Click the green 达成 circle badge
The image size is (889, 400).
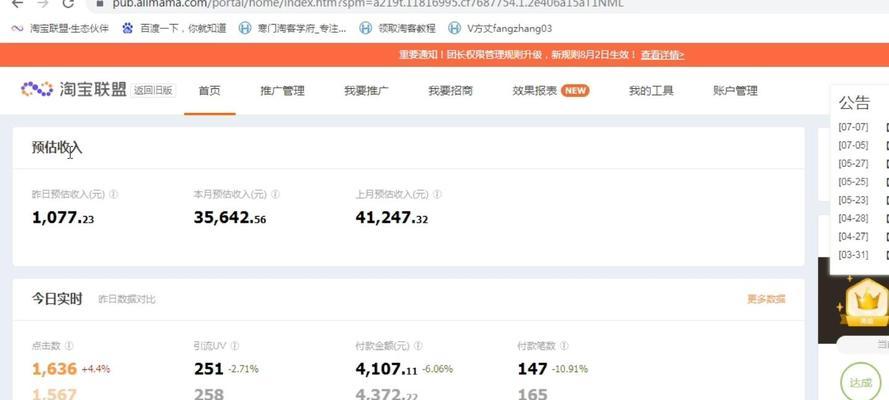pyautogui.click(x=860, y=382)
